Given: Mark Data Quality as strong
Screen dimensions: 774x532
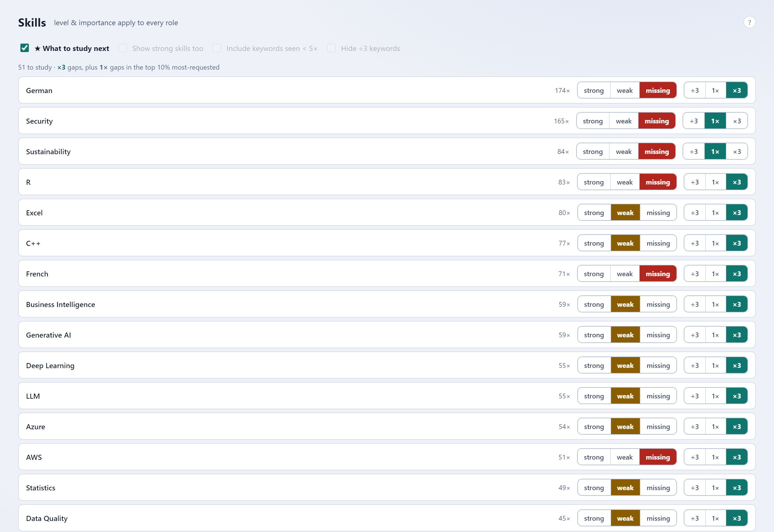Looking at the screenshot, I should [x=594, y=518].
